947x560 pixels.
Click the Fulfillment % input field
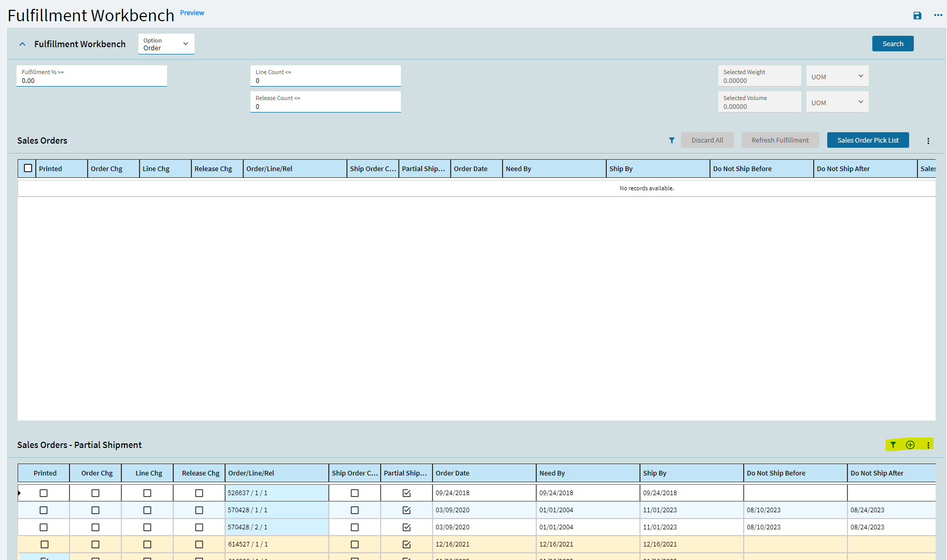(92, 80)
